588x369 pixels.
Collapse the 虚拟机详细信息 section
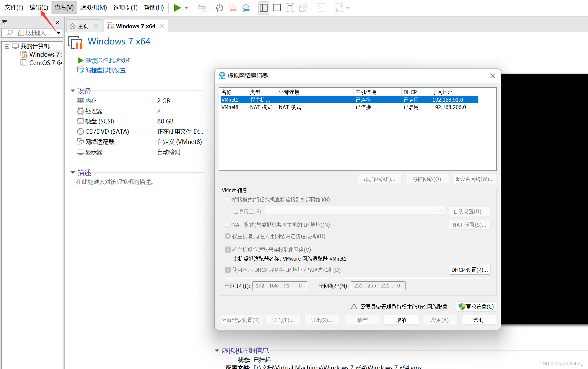pos(217,351)
